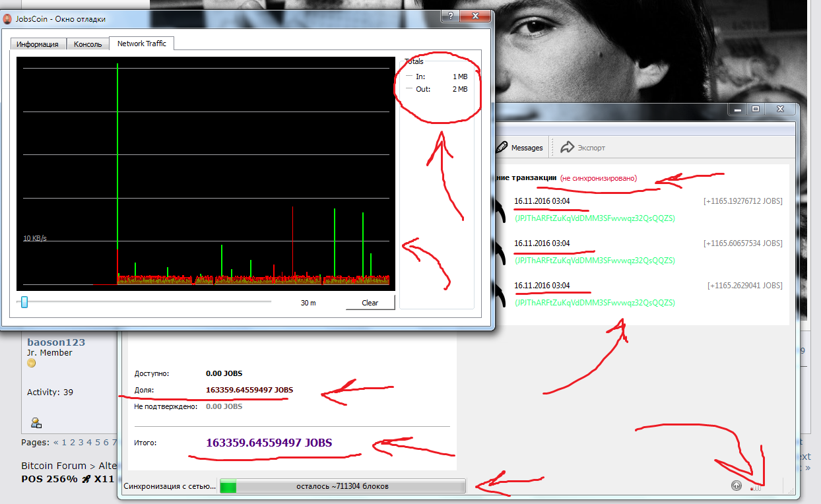The image size is (821, 504).
Task: Click the graph time range slider handle
Action: (x=24, y=302)
